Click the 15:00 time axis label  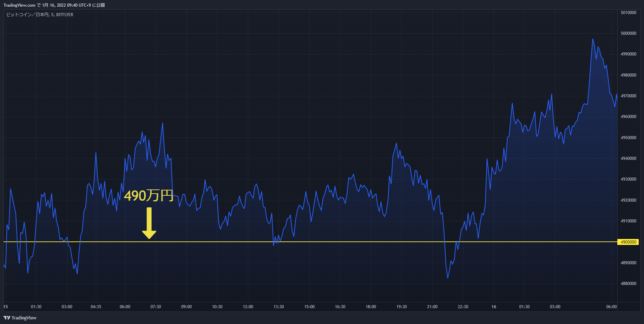point(309,307)
